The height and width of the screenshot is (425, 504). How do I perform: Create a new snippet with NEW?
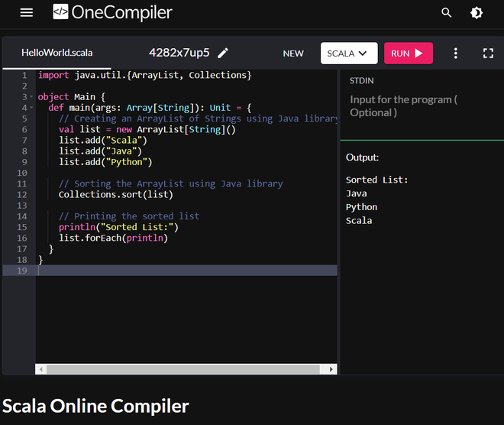click(293, 54)
